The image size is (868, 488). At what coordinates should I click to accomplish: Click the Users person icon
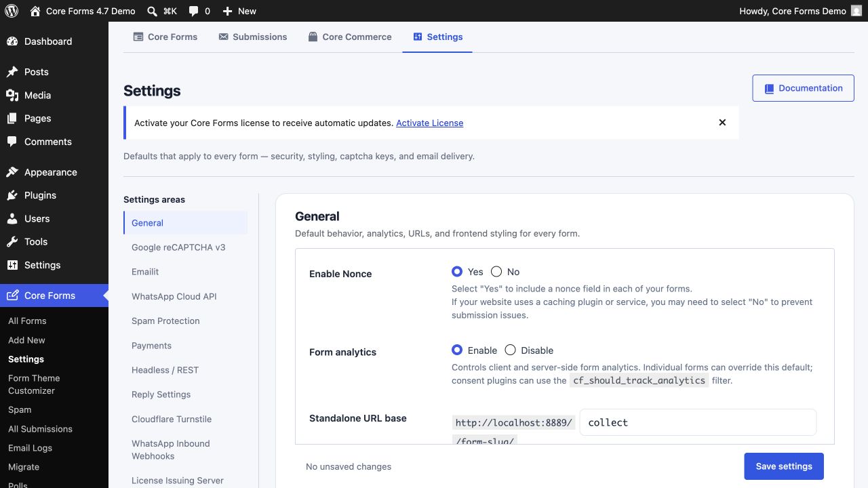[x=12, y=219]
